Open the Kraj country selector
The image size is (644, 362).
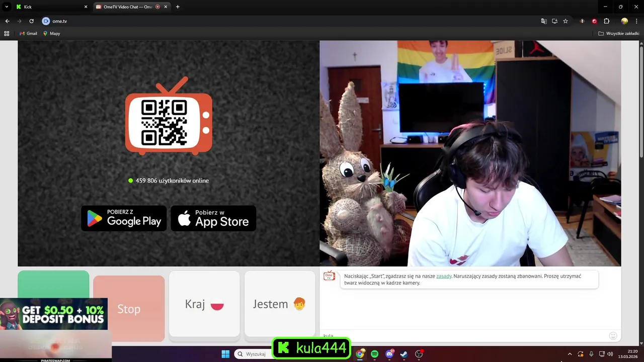204,304
